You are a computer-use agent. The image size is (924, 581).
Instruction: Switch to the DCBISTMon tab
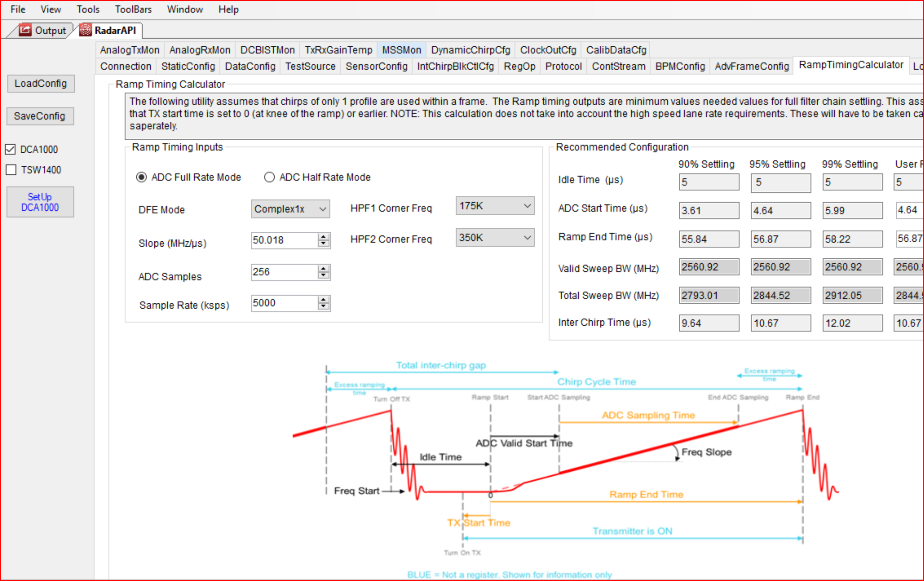(x=267, y=50)
